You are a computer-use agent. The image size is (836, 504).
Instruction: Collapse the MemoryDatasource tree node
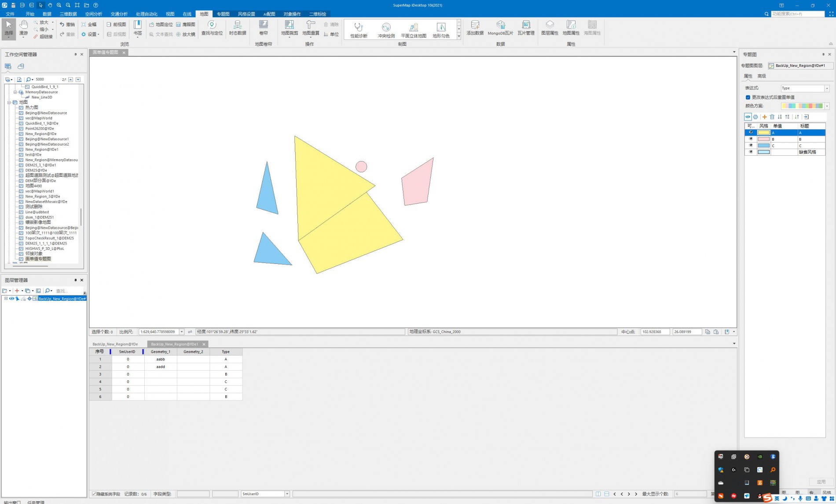(x=15, y=92)
